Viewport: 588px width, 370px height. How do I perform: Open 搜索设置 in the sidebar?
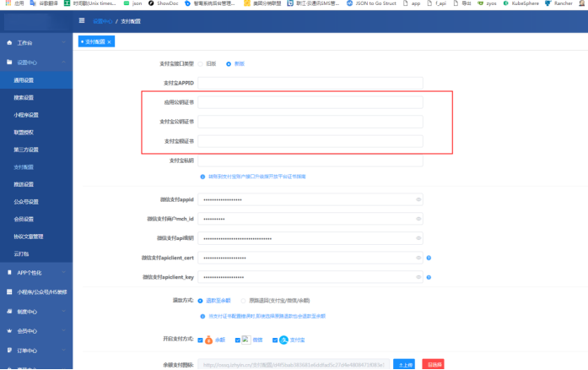(36, 98)
